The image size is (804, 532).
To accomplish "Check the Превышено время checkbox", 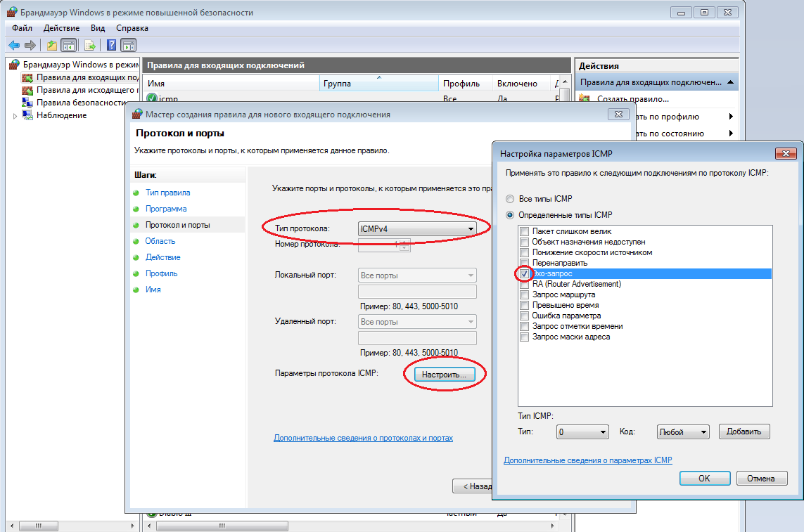I will (x=524, y=306).
